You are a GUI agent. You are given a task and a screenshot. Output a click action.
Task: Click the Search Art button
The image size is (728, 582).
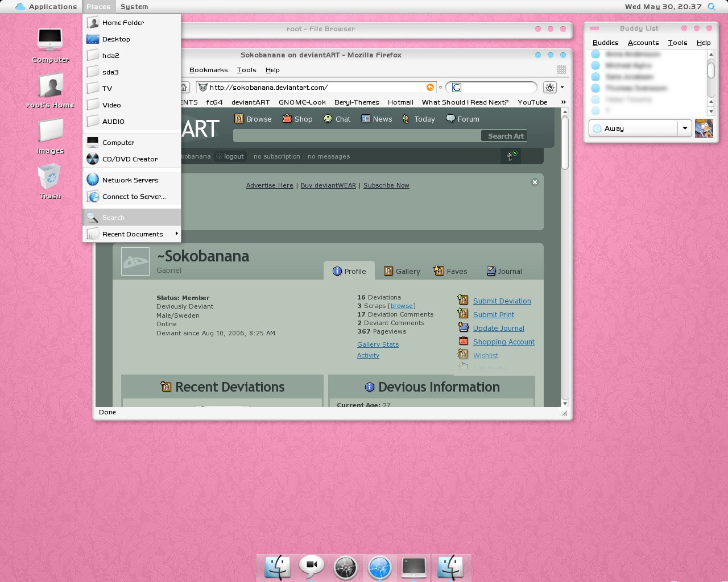click(504, 136)
